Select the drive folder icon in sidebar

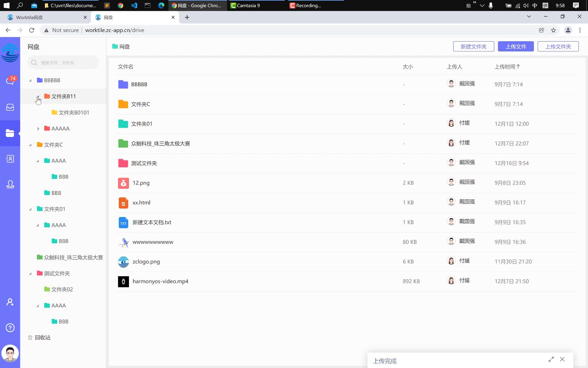pyautogui.click(x=10, y=133)
